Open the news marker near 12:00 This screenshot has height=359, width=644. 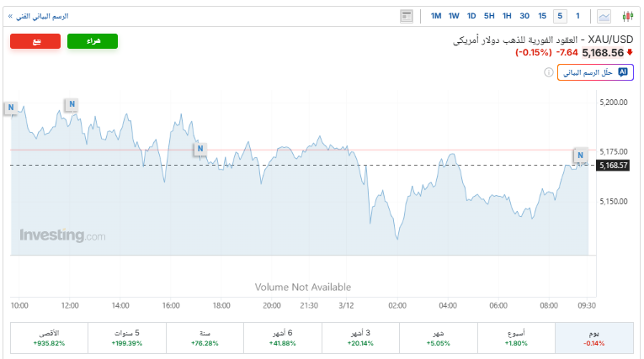click(72, 104)
